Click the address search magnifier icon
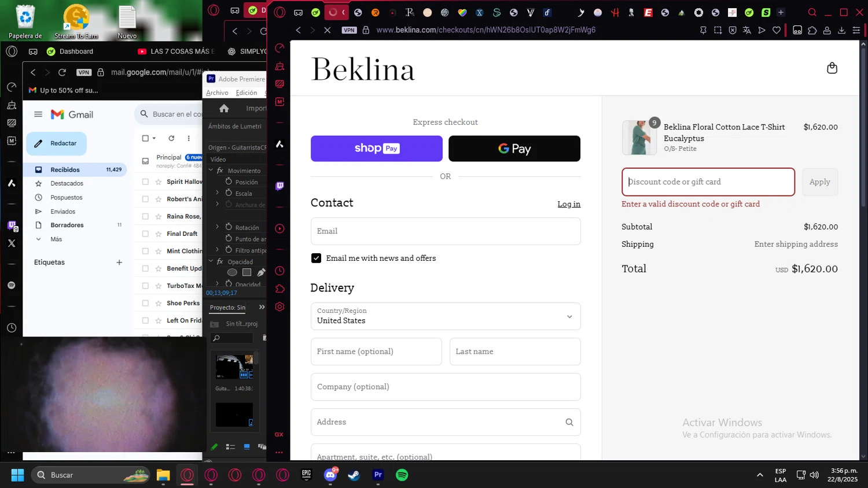This screenshot has height=488, width=868. tap(569, 422)
